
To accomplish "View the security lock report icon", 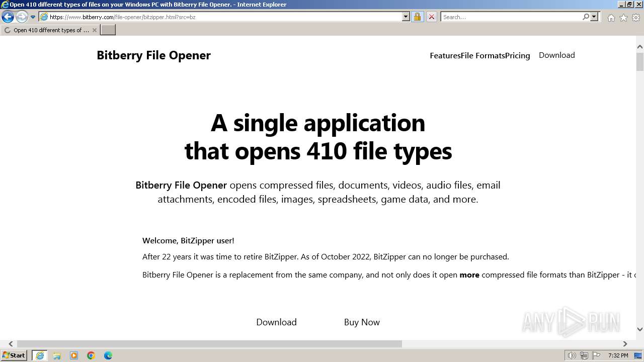I will [x=417, y=17].
